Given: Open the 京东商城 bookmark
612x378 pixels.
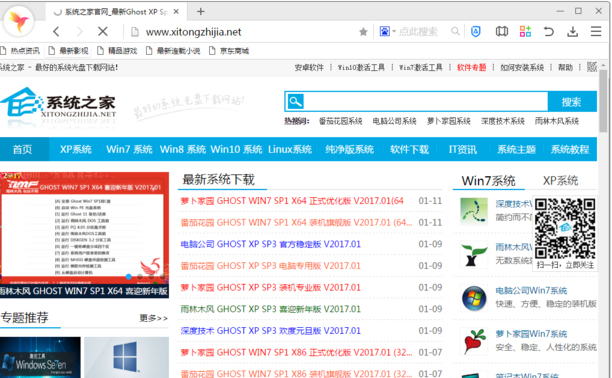Looking at the screenshot, I should click(x=229, y=51).
